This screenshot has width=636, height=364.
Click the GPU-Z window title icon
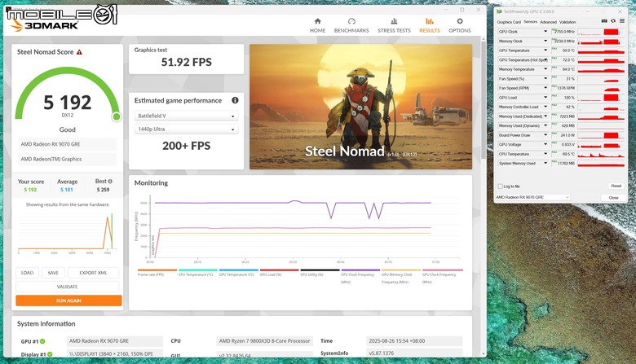tap(499, 11)
